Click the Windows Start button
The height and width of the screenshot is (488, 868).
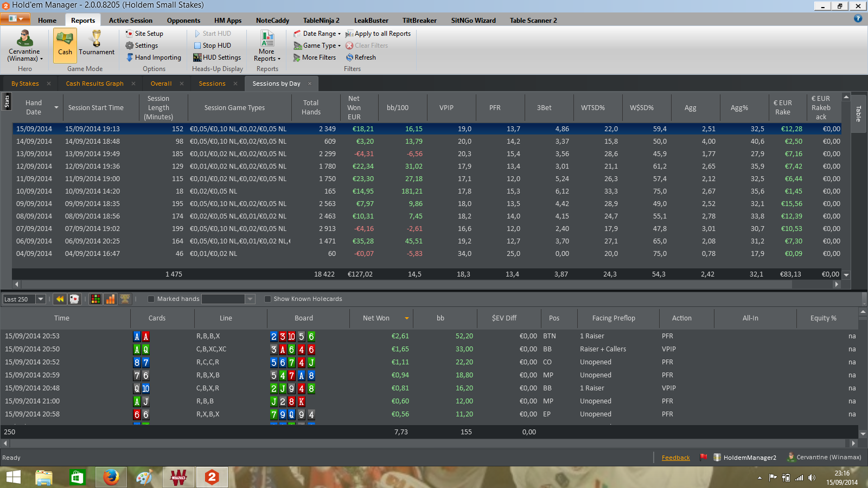pyautogui.click(x=13, y=478)
